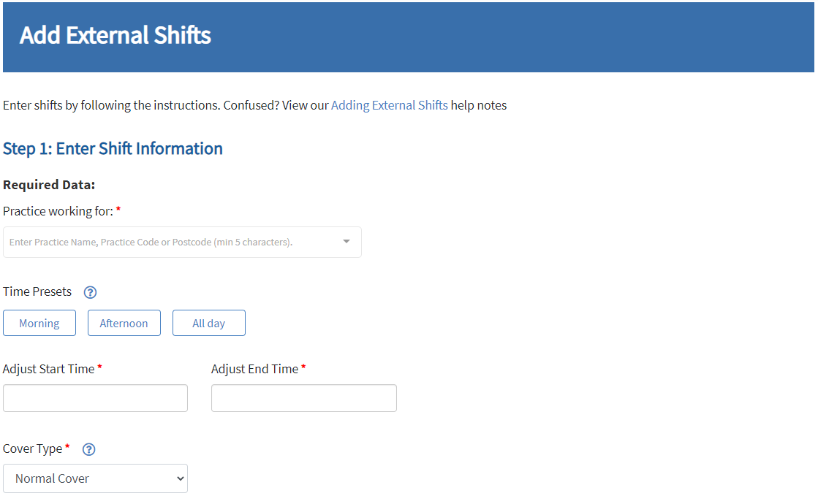Click the Add External Shifts page title

(x=115, y=36)
